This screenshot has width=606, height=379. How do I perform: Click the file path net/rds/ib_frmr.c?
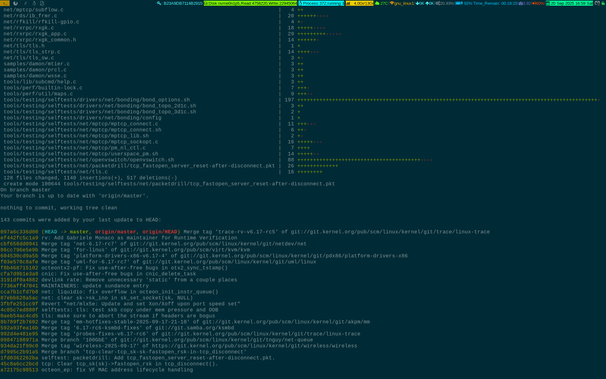(31, 16)
